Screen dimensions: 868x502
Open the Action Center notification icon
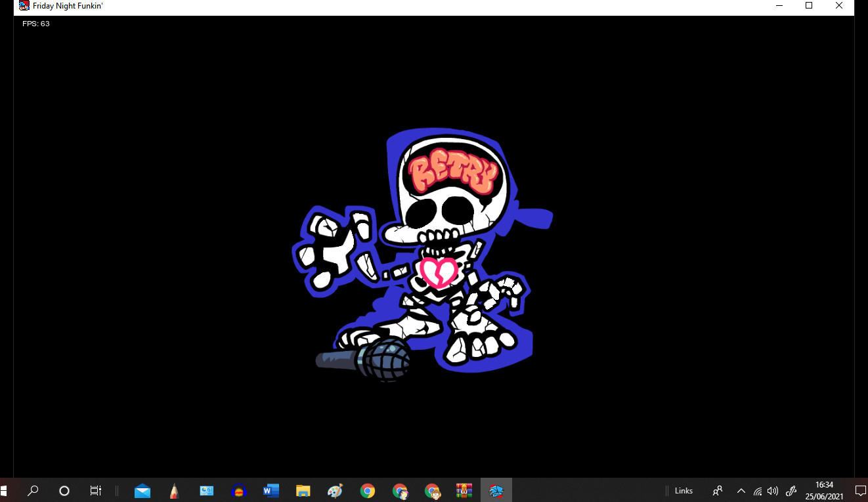(861, 490)
